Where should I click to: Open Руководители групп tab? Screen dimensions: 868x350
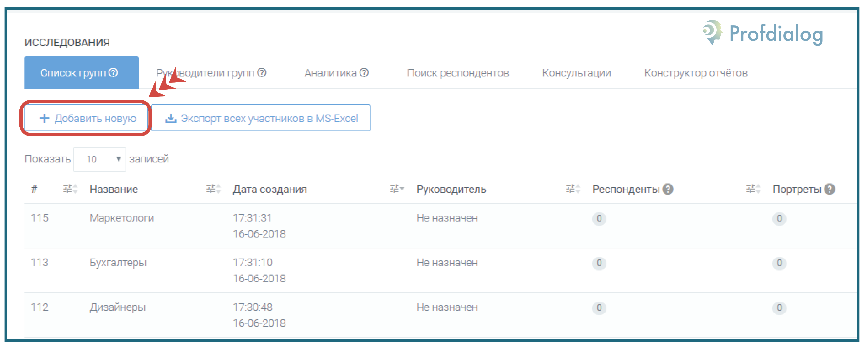pos(211,73)
